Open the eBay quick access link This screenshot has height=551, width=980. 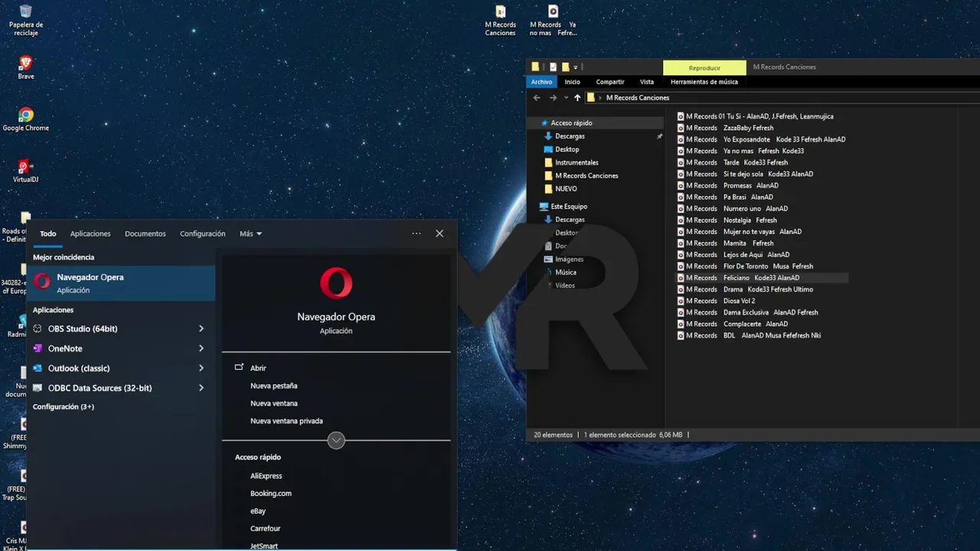click(x=258, y=511)
